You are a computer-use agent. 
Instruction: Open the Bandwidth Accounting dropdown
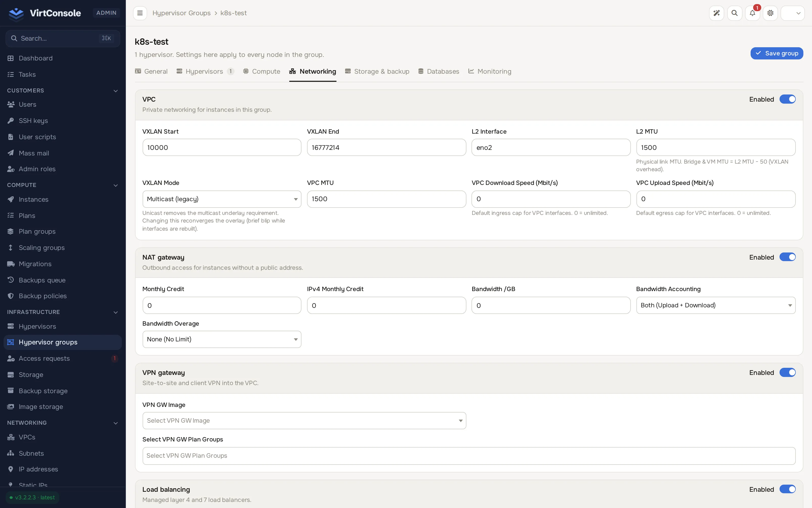point(716,305)
